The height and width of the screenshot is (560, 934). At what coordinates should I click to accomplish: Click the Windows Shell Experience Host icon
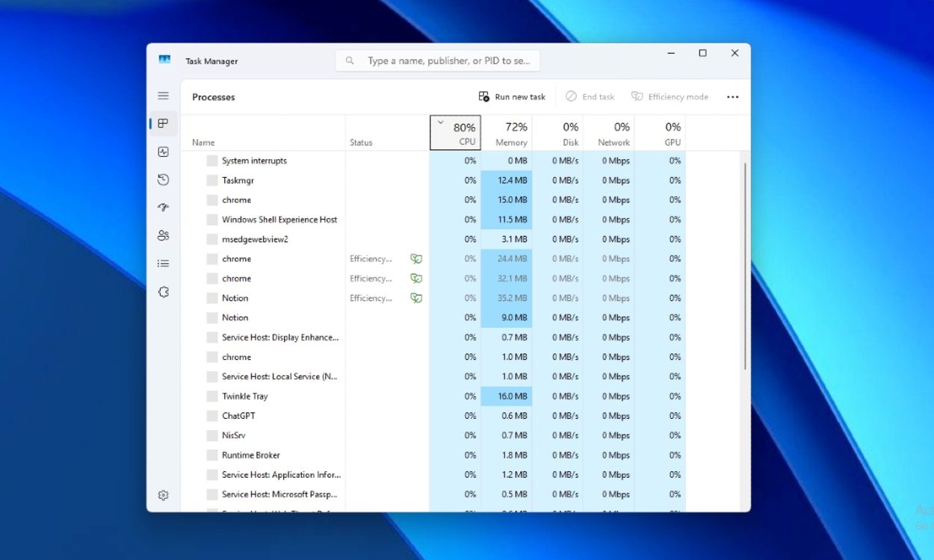(x=212, y=220)
